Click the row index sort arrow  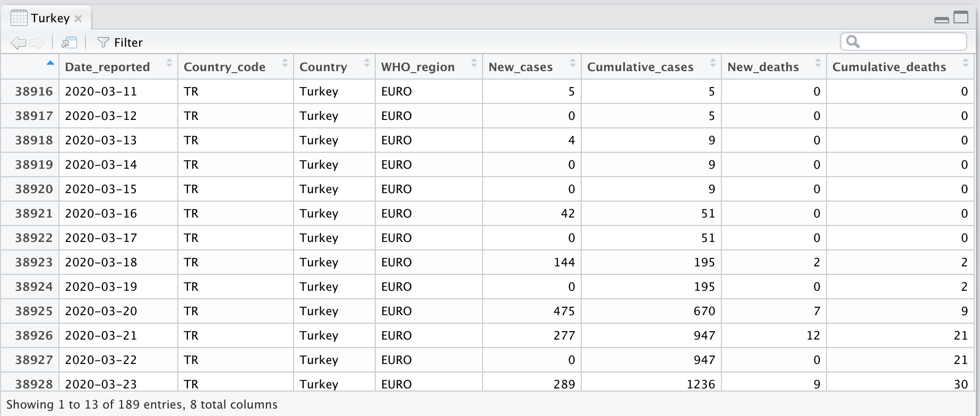(50, 63)
